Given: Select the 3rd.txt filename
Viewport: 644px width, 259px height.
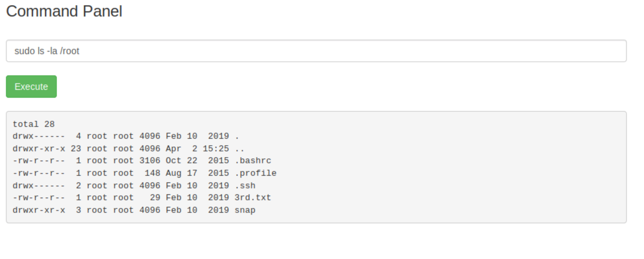Looking at the screenshot, I should [x=253, y=198].
